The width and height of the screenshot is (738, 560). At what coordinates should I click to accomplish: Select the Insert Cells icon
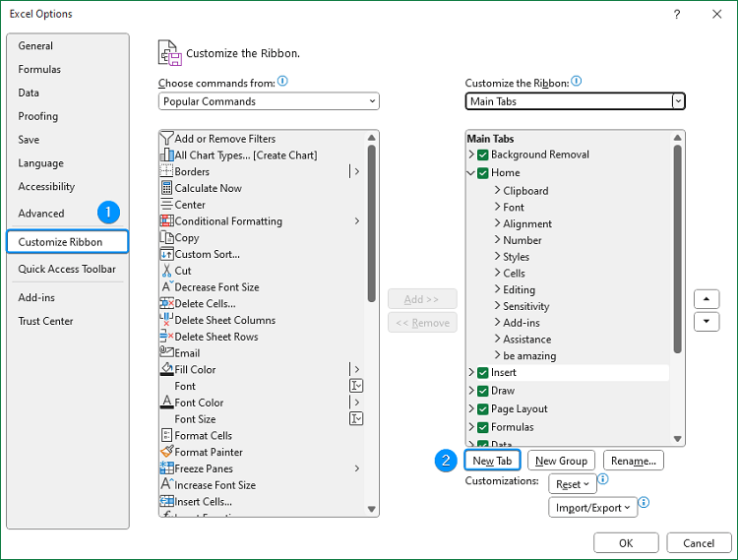[x=166, y=501]
